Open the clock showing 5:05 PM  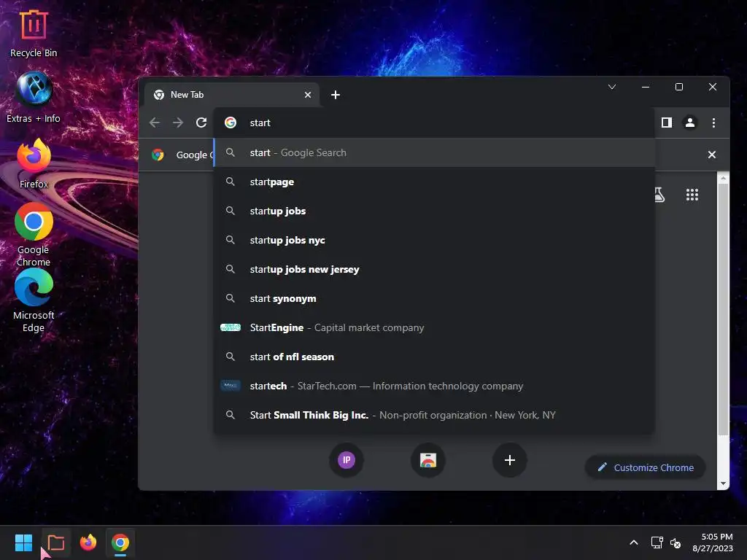713,542
